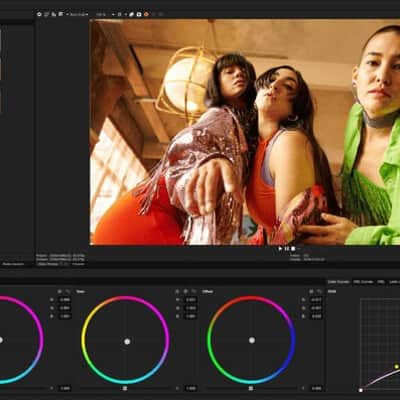
Task: Click the orange circular icon in the top toolbar
Action: [x=146, y=14]
